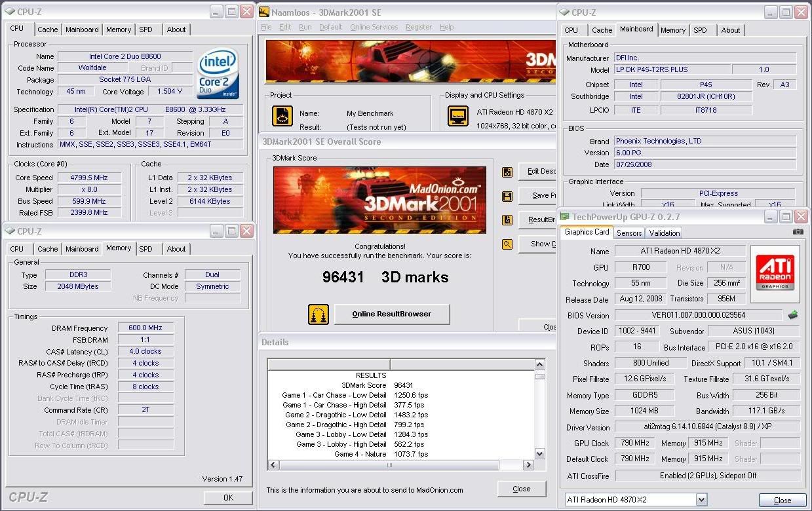Click the Online ResultBrowser button
812x511 pixels.
[392, 314]
